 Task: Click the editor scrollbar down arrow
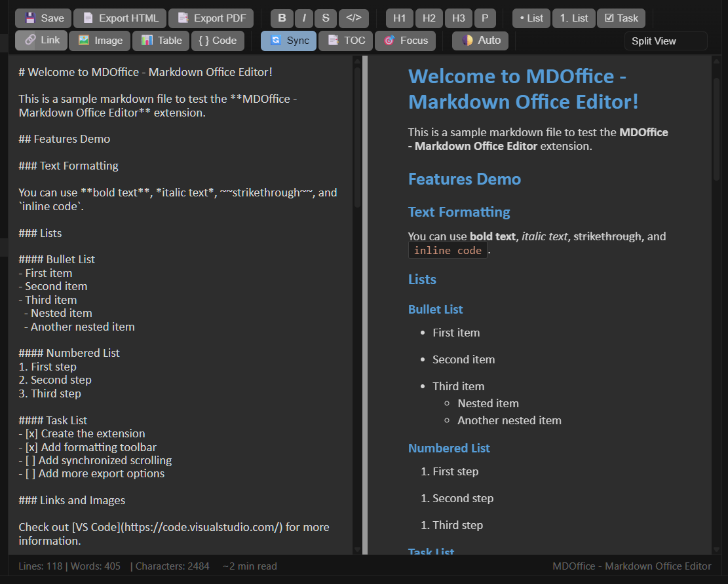(358, 550)
